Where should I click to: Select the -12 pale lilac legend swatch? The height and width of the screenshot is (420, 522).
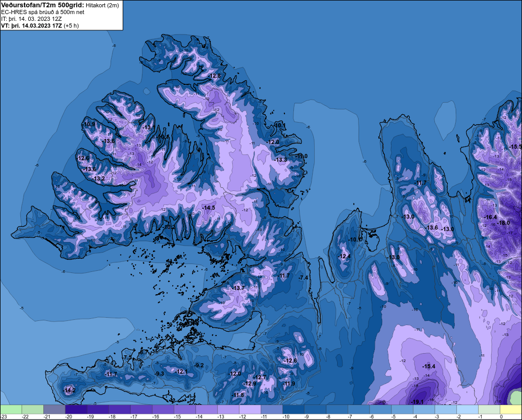[x=250, y=409]
